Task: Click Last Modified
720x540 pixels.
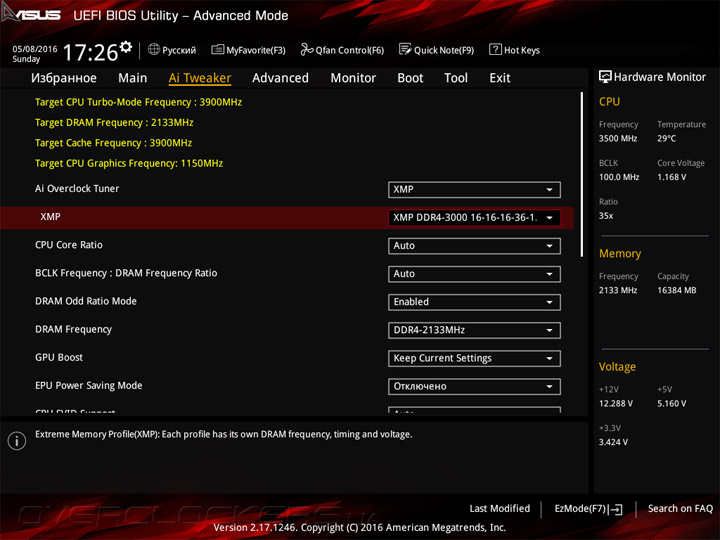Action: click(500, 509)
